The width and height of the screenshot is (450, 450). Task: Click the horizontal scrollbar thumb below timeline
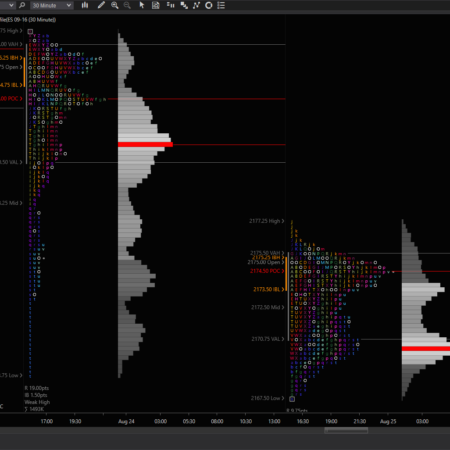pyautogui.click(x=346, y=430)
